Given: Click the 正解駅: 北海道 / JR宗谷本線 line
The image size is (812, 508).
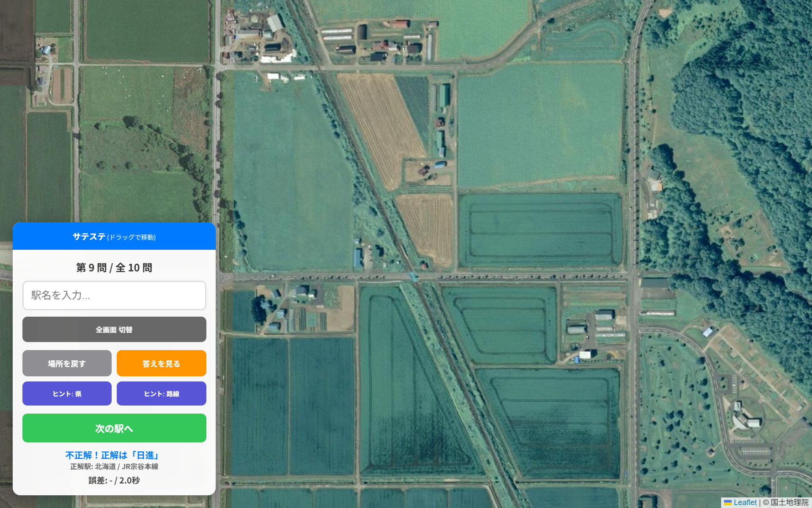Looking at the screenshot, I should click(x=114, y=467).
